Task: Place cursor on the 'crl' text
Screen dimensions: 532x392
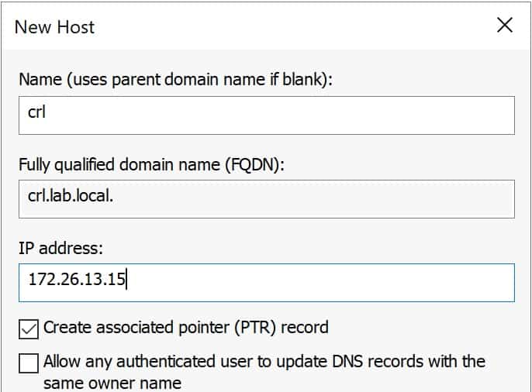Action: (x=36, y=112)
